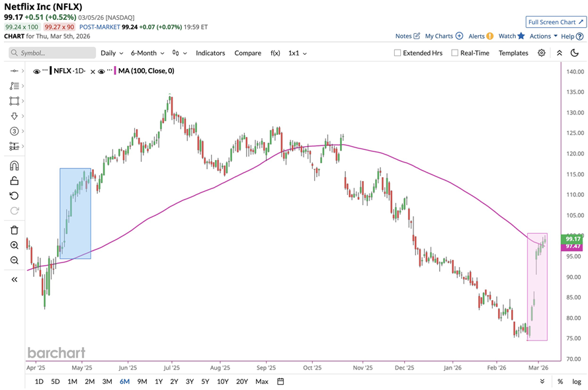
Task: Activate the rectangle annotation tool
Action: coord(13,101)
